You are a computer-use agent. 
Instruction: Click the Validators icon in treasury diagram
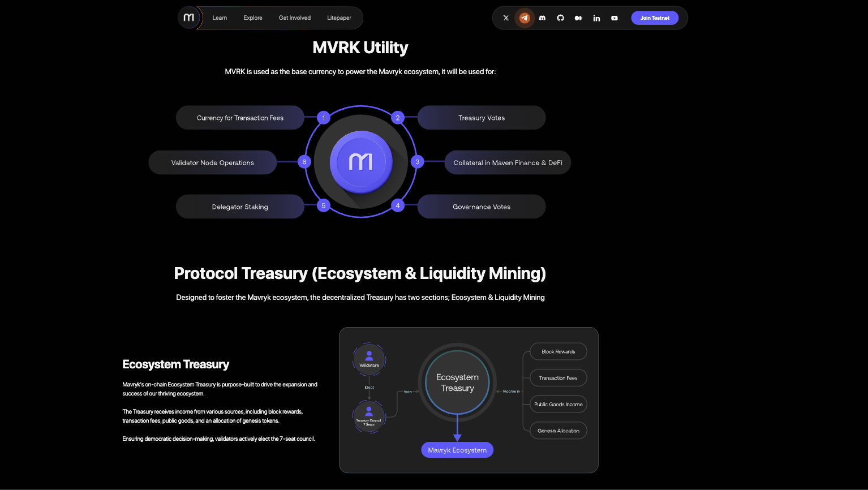tap(369, 359)
